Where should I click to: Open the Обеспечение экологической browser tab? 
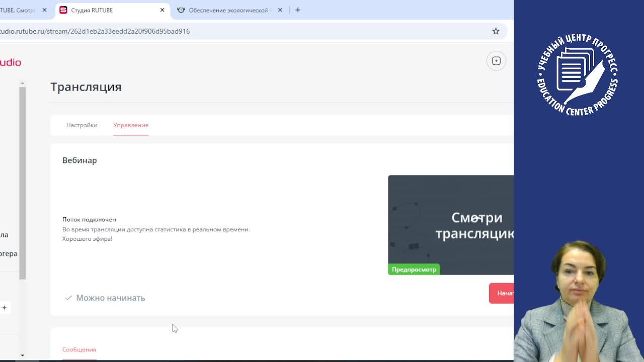229,10
